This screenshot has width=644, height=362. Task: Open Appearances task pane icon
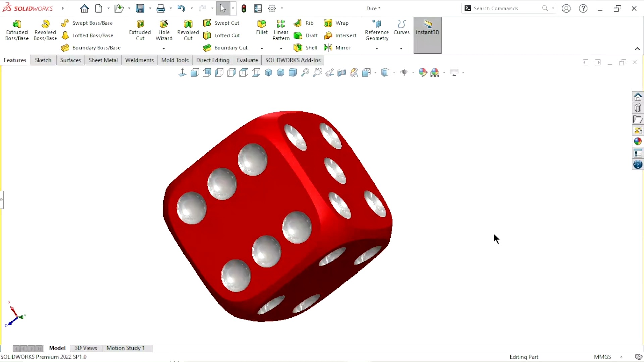[x=638, y=142]
